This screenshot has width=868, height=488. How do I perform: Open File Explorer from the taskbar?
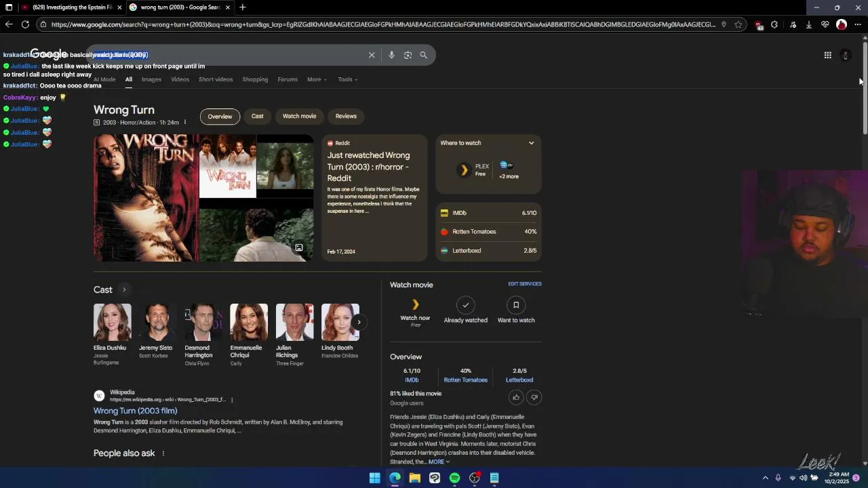414,478
